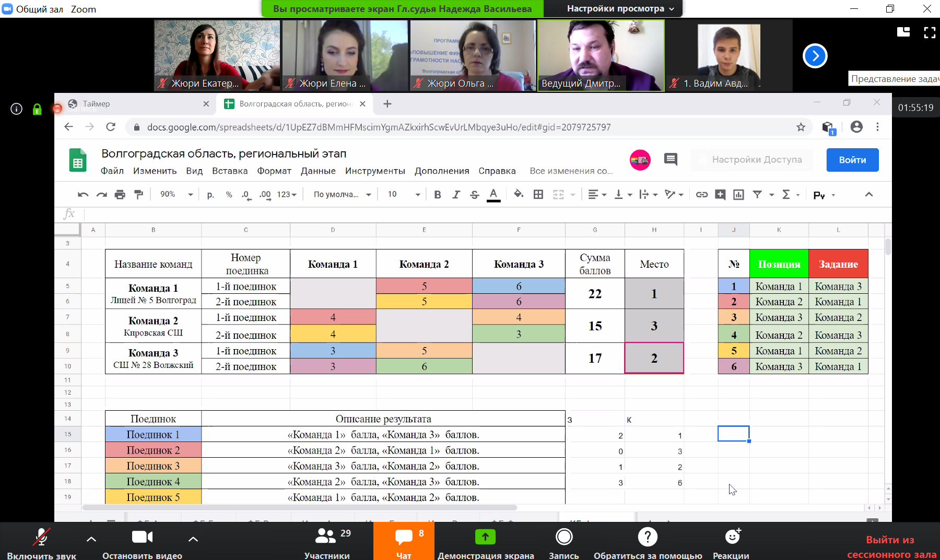Open the 90% zoom level dropdown
The width and height of the screenshot is (940, 560).
pos(177,194)
